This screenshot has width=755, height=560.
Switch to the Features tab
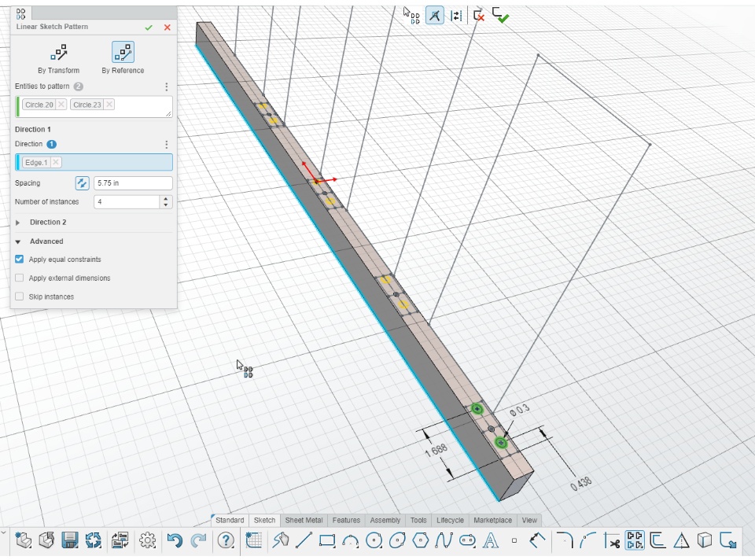pyautogui.click(x=346, y=520)
